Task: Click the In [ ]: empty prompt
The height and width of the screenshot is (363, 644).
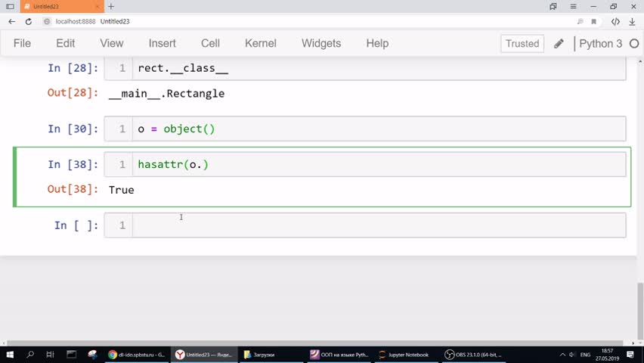Action: [x=76, y=225]
